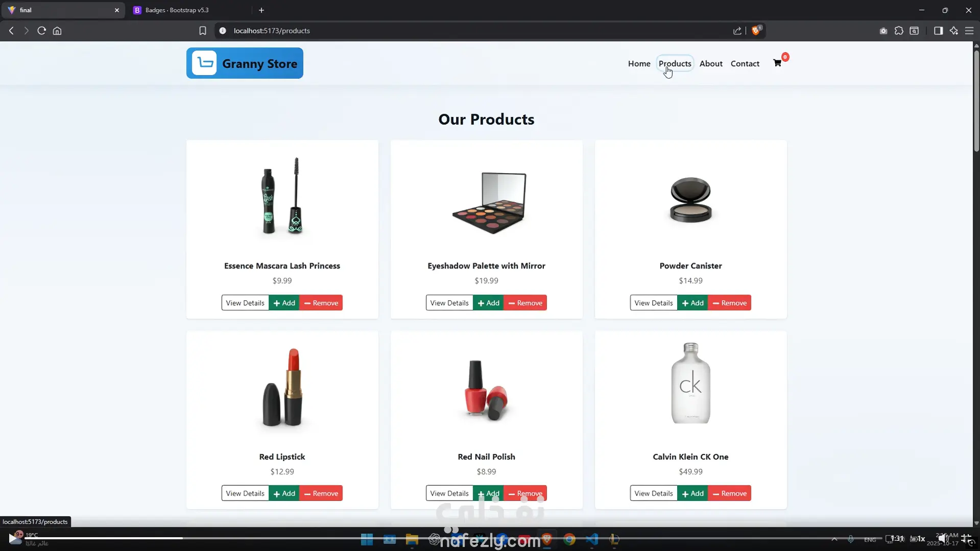This screenshot has height=551, width=980.
Task: Click the page vertical scrollbar thumb
Action: point(976,100)
